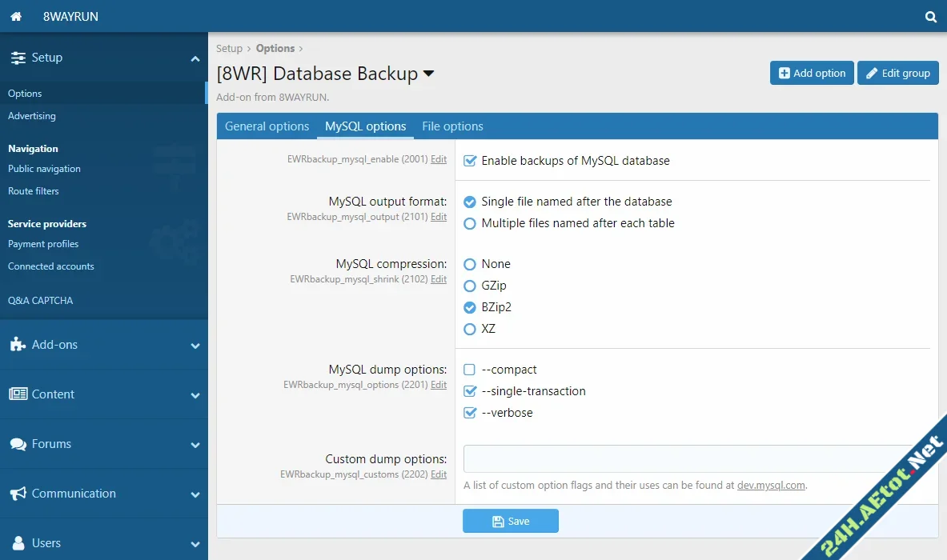Click the Content panel icon
The image size is (947, 560).
(18, 394)
